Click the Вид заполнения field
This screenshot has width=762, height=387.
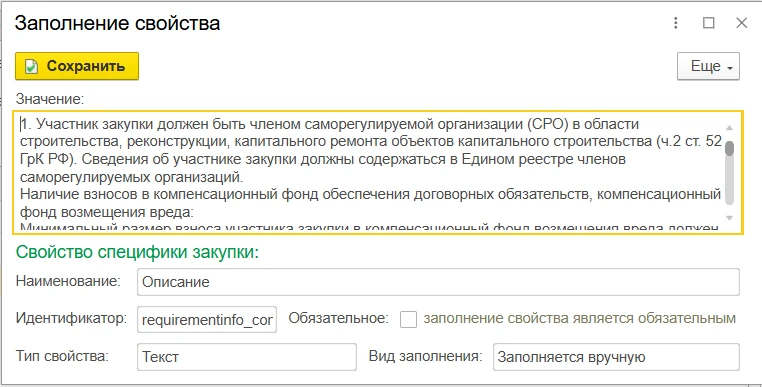tap(616, 357)
